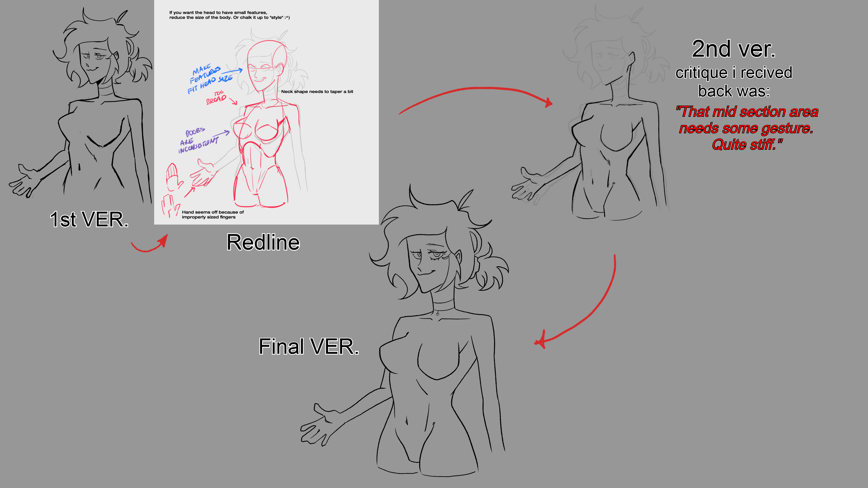Click 'Hand seems off' caption in redline
868x488 pixels.
(212, 215)
